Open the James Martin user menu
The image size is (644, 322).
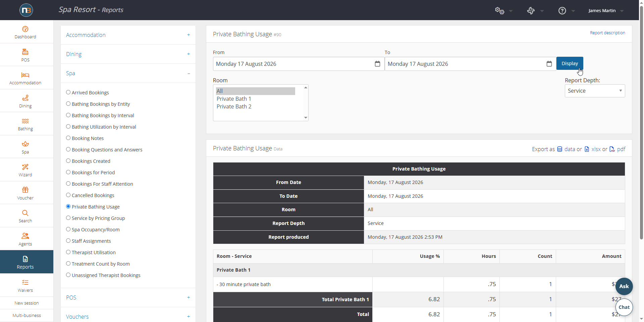point(606,11)
